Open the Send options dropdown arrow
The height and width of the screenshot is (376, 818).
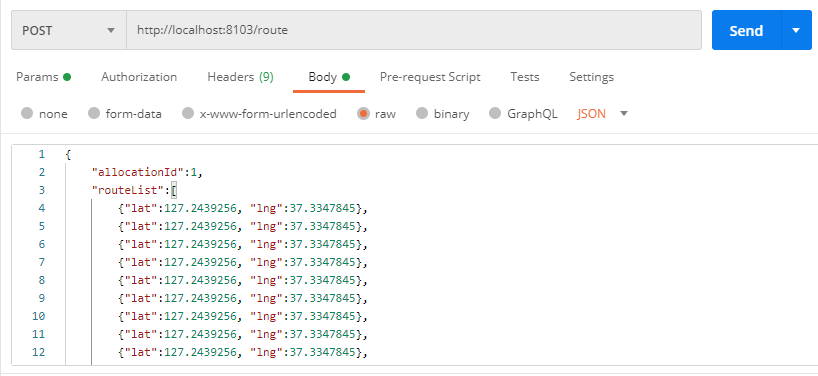pos(796,31)
